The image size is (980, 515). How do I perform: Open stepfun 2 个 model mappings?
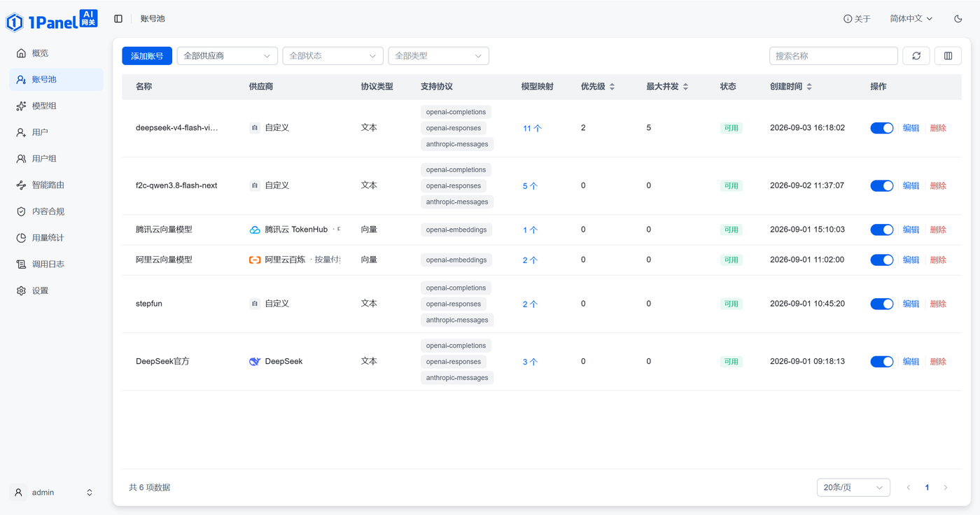pyautogui.click(x=530, y=304)
